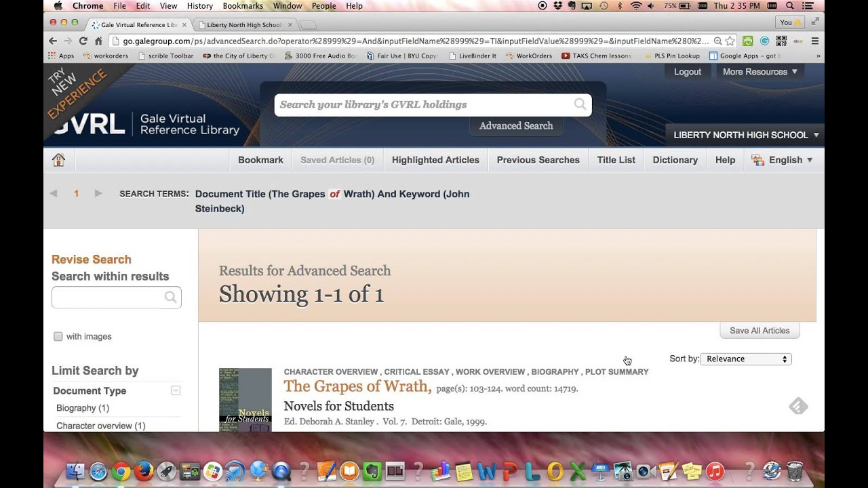This screenshot has height=488, width=868.
Task: Go to the previous result page arrow
Action: 54,193
